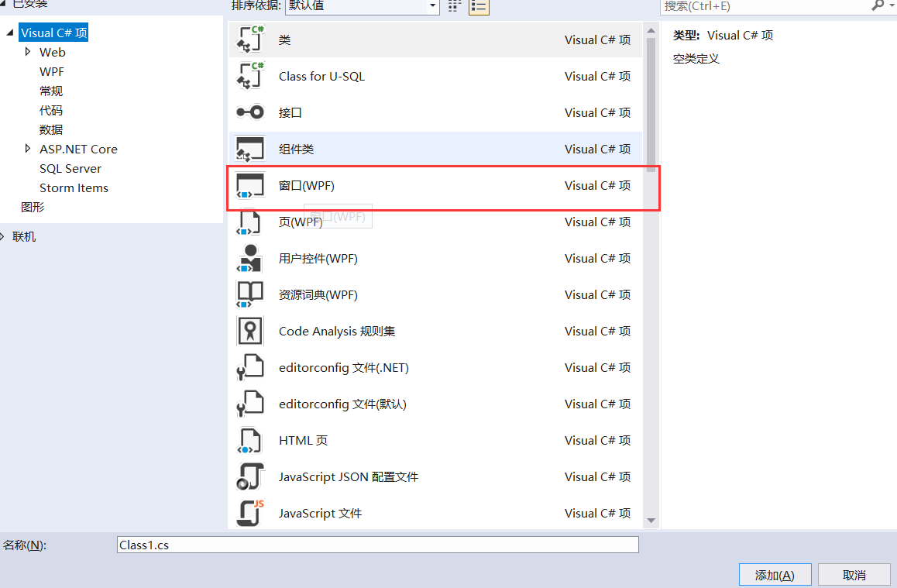Click the 取消 (Cancel) button
This screenshot has height=588, width=897.
pos(854,574)
